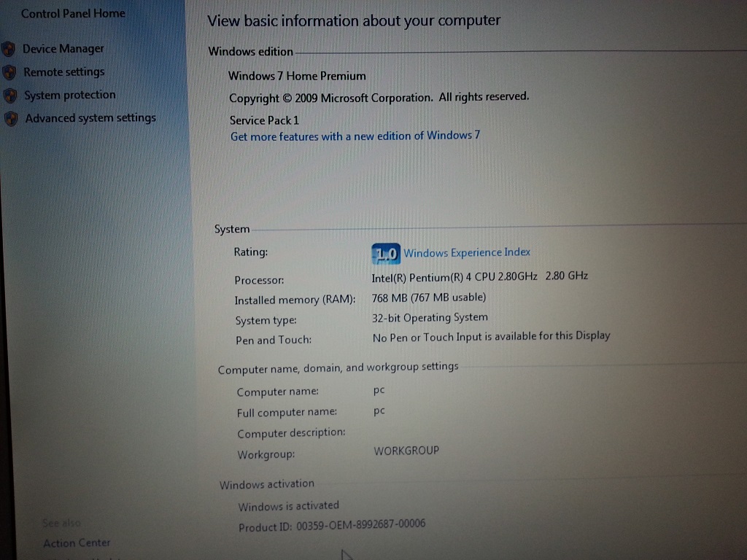
Task: Select the System protection text link
Action: coord(69,96)
